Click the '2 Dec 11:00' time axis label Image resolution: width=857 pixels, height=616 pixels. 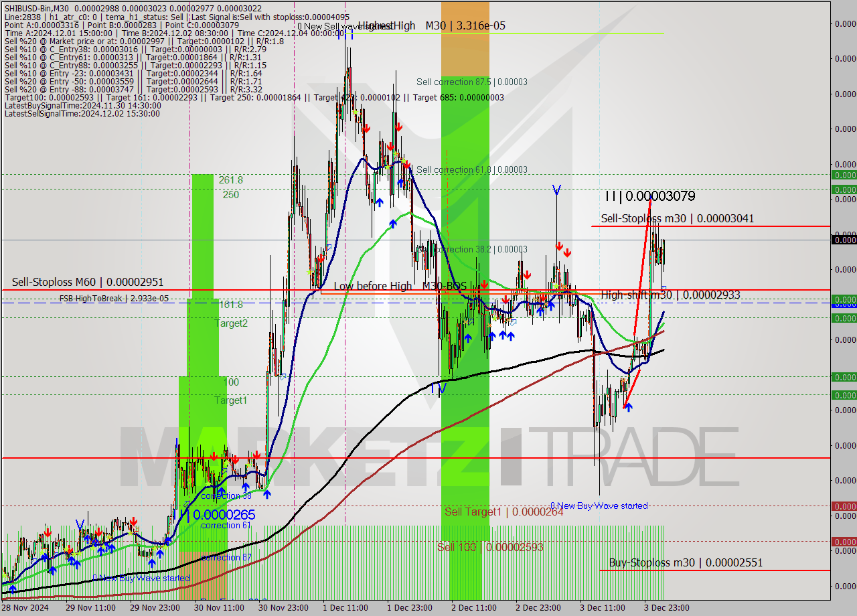click(473, 608)
